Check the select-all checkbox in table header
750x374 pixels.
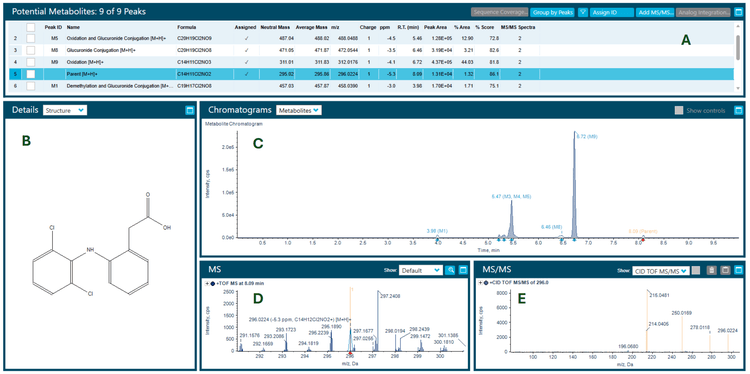31,28
